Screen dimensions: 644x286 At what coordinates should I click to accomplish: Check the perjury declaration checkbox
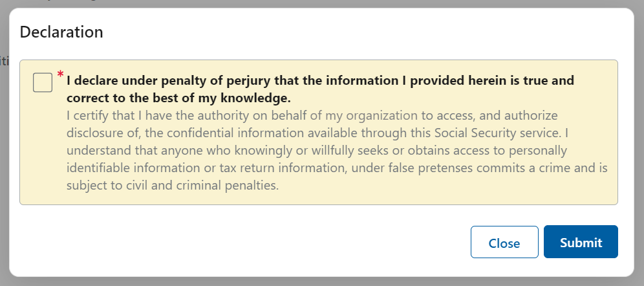click(43, 83)
